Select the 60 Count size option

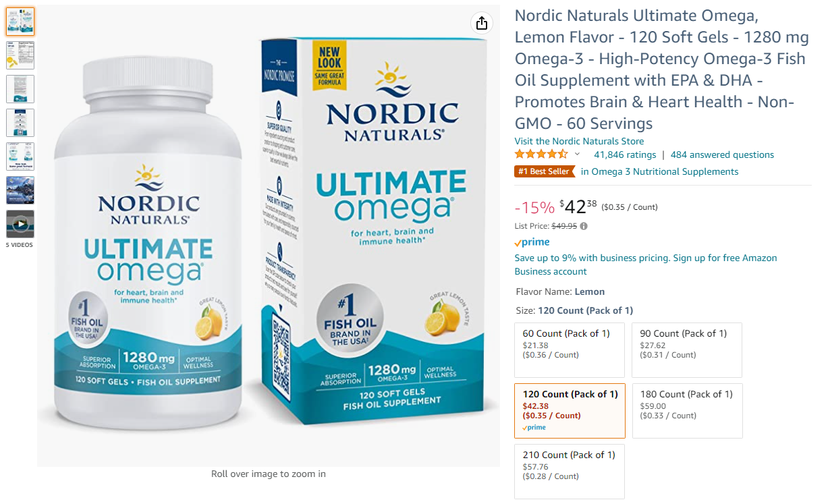coord(570,350)
